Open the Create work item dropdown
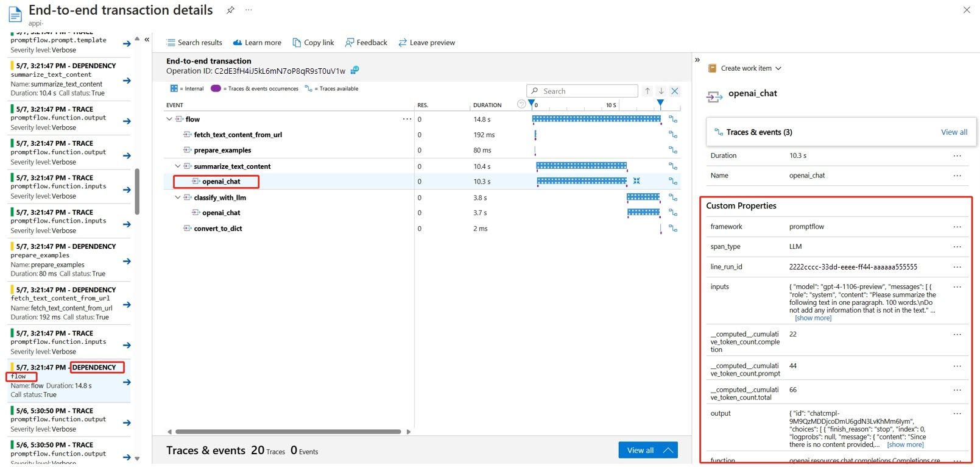 coord(745,68)
